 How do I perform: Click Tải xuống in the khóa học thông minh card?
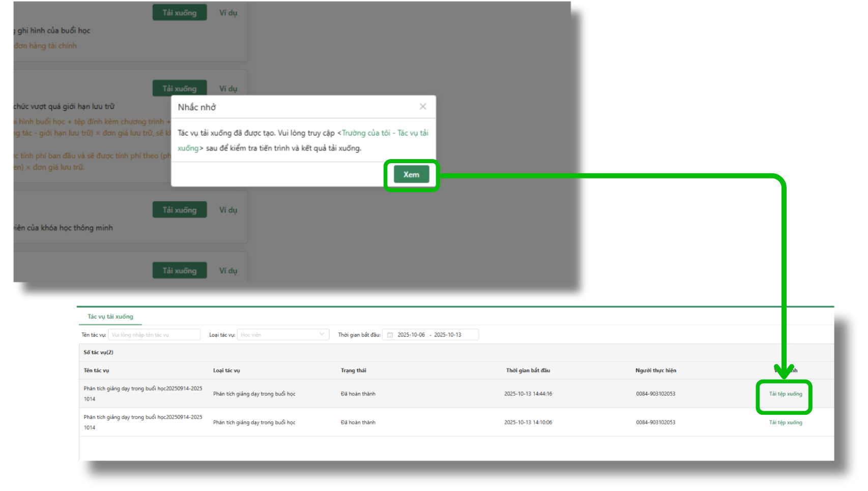180,210
